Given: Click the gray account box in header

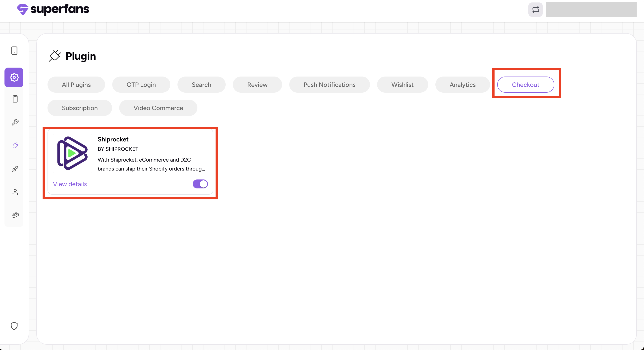Looking at the screenshot, I should coord(591,10).
